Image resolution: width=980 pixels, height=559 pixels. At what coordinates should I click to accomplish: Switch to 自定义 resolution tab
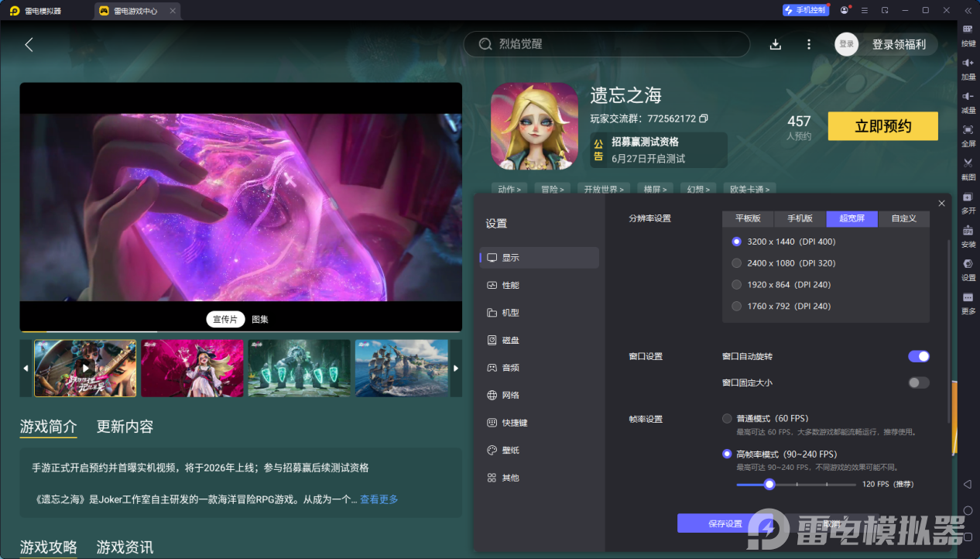pyautogui.click(x=903, y=218)
